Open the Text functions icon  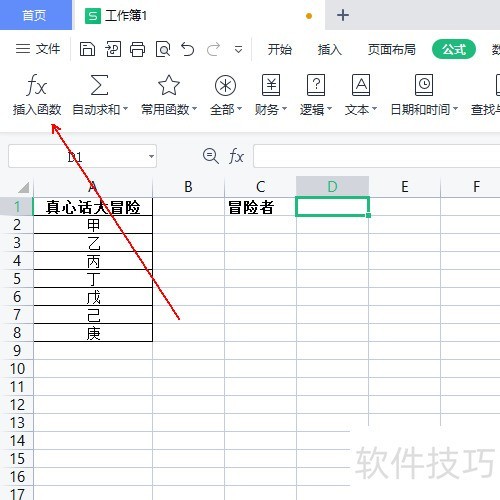pyautogui.click(x=361, y=85)
